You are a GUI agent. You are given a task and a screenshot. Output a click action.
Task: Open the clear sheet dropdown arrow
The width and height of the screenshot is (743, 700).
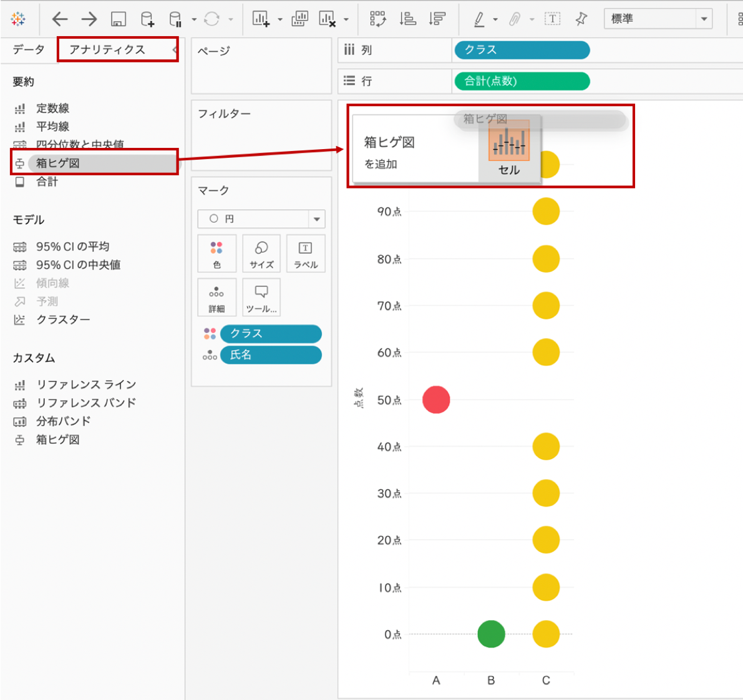point(346,19)
